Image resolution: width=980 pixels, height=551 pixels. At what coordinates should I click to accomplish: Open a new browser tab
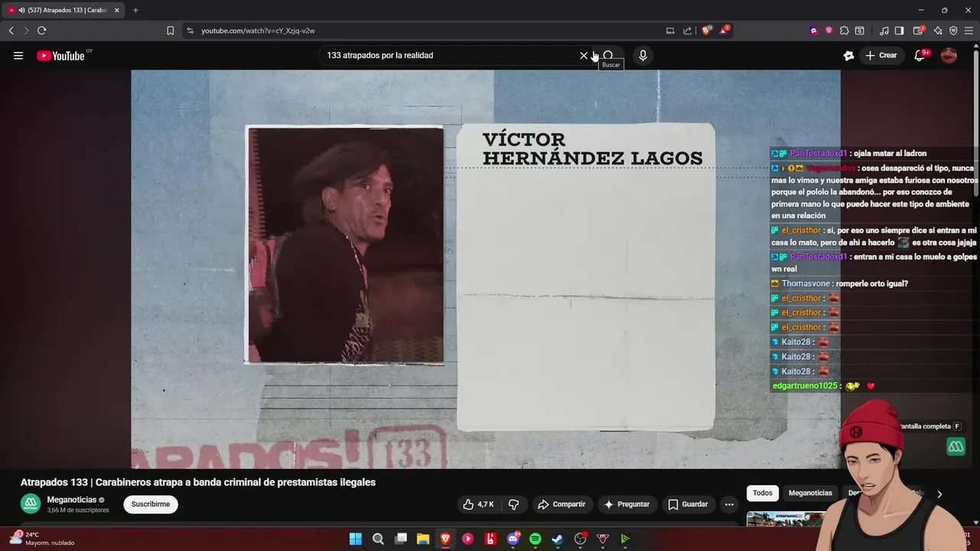point(136,10)
